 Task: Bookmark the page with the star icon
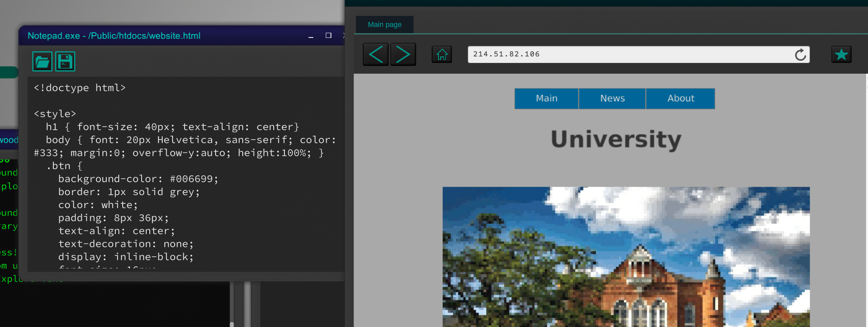(x=841, y=55)
